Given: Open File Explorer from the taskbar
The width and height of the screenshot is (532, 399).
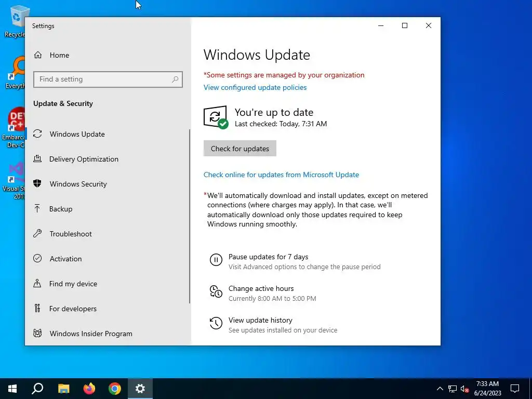Looking at the screenshot, I should (x=63, y=389).
